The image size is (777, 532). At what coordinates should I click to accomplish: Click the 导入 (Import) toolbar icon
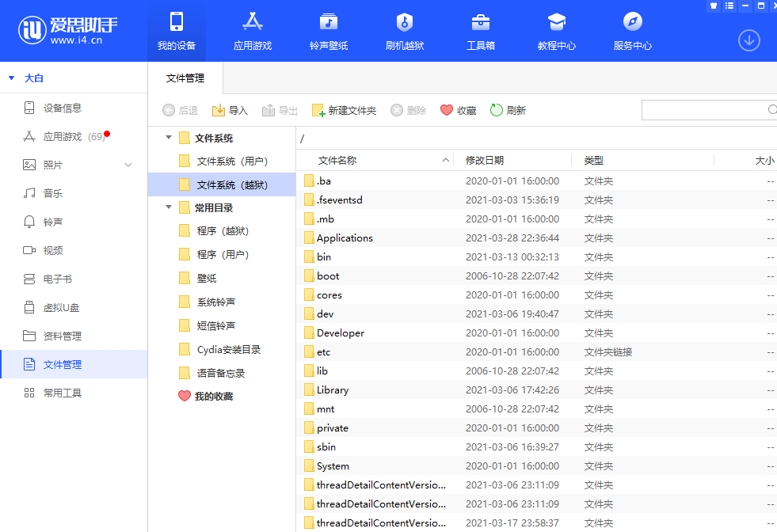[x=230, y=110]
